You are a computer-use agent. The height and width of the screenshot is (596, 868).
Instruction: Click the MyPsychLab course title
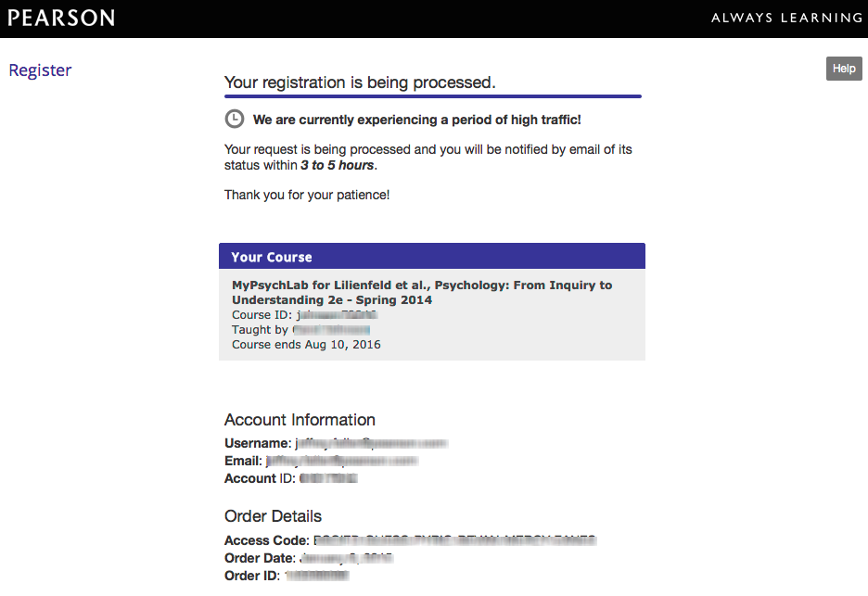coord(422,292)
